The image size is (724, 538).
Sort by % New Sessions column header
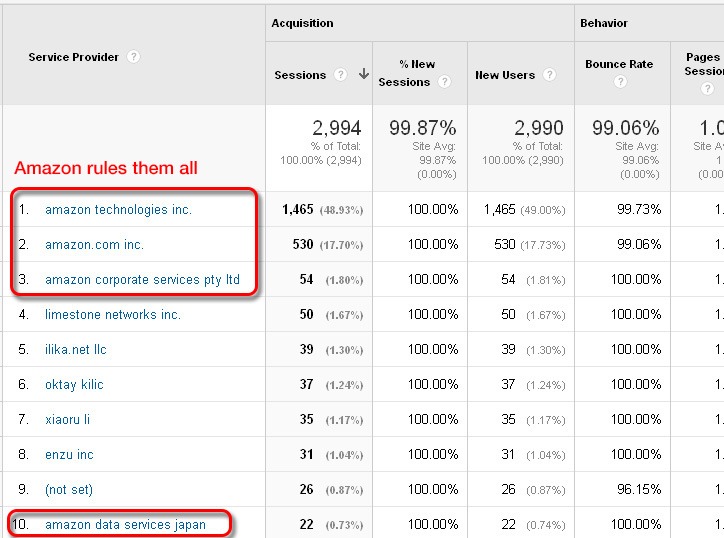[406, 73]
